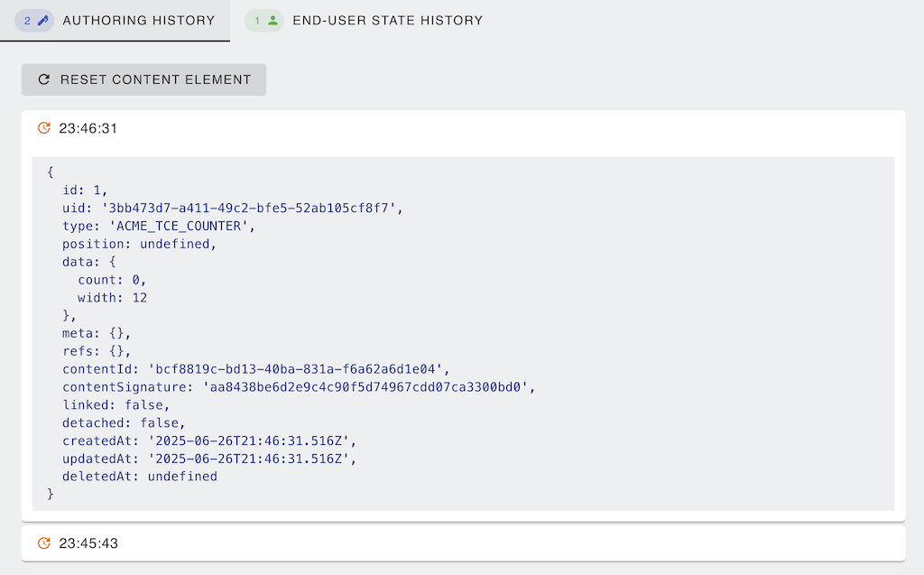Click the orange history icon beside 23:45:43
Screen dimensions: 924x575
click(x=43, y=543)
